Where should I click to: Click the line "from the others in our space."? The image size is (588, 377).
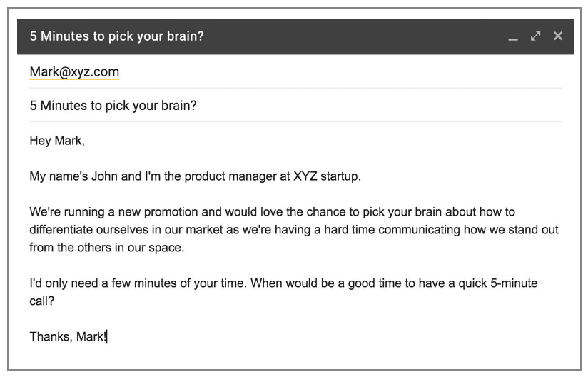tap(106, 248)
